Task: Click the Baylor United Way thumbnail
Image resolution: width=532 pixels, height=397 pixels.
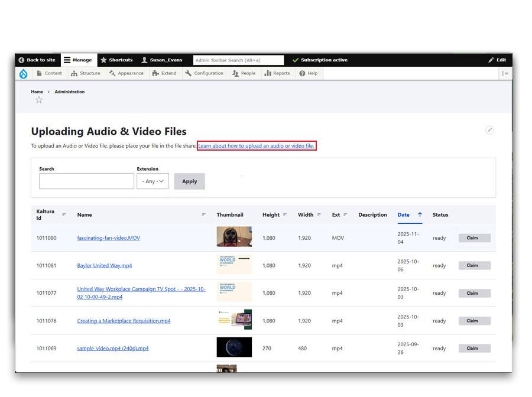Action: point(234,264)
